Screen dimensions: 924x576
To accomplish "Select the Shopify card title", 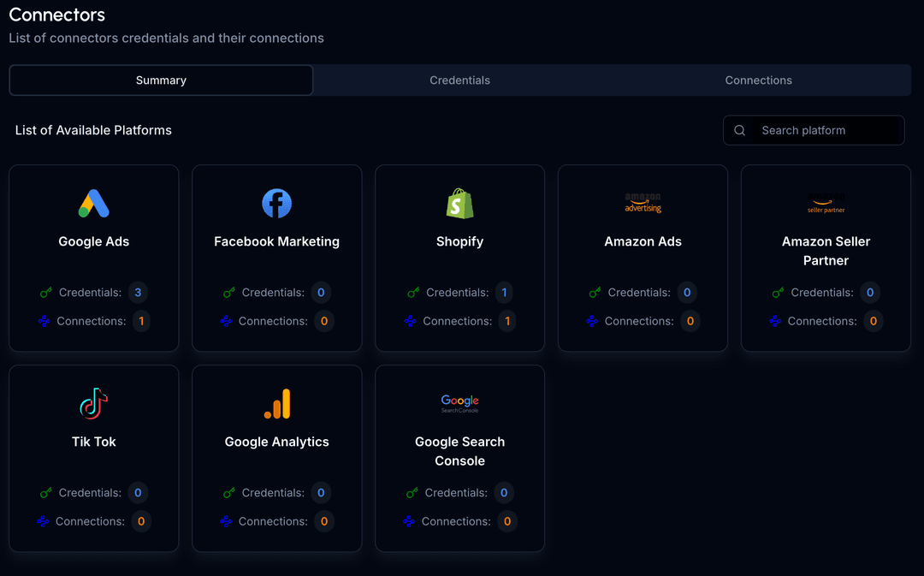I will 460,241.
